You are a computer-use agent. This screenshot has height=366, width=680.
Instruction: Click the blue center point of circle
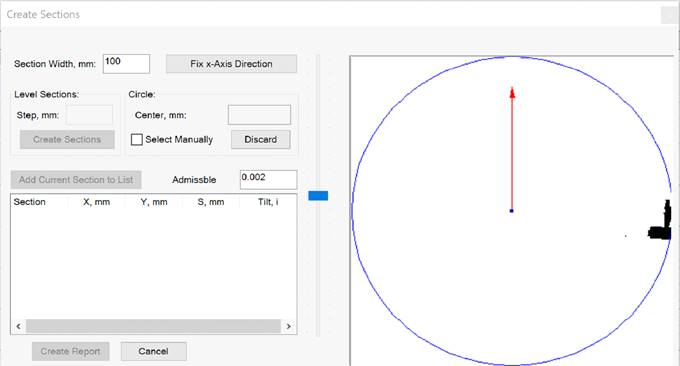[x=512, y=211]
